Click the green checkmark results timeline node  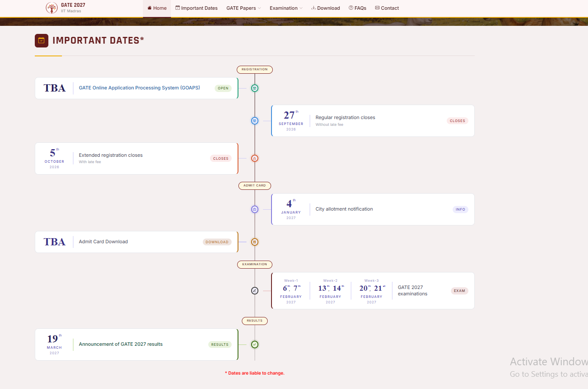click(255, 345)
